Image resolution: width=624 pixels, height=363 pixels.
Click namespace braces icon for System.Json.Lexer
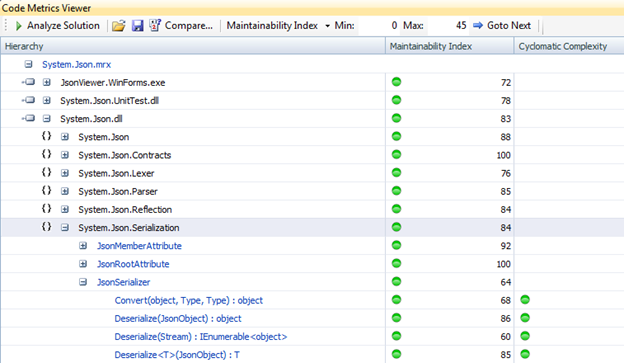(47, 172)
